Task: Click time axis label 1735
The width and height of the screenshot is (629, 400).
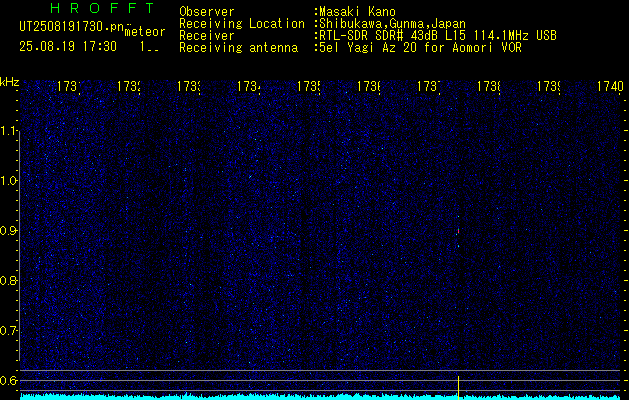Action: point(308,86)
